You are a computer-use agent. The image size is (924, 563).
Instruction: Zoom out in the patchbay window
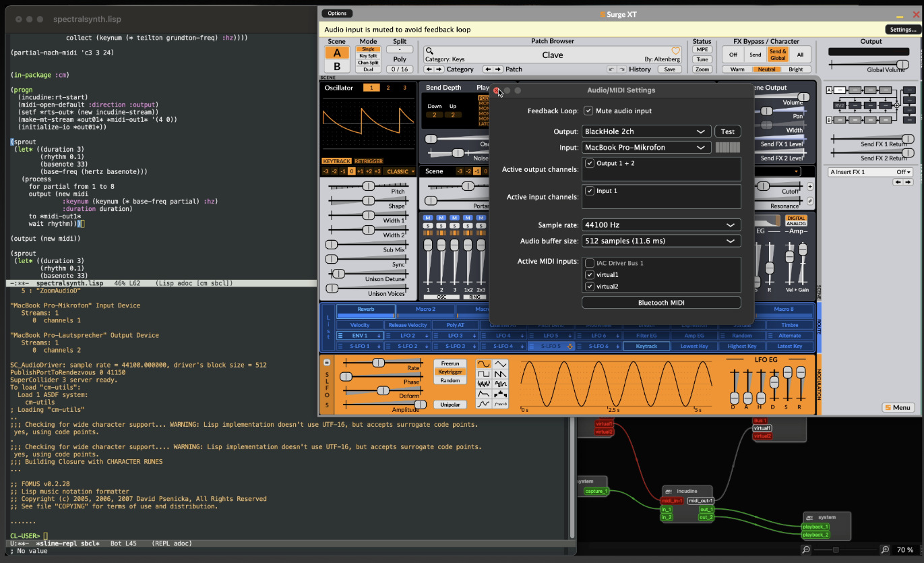pos(807,550)
